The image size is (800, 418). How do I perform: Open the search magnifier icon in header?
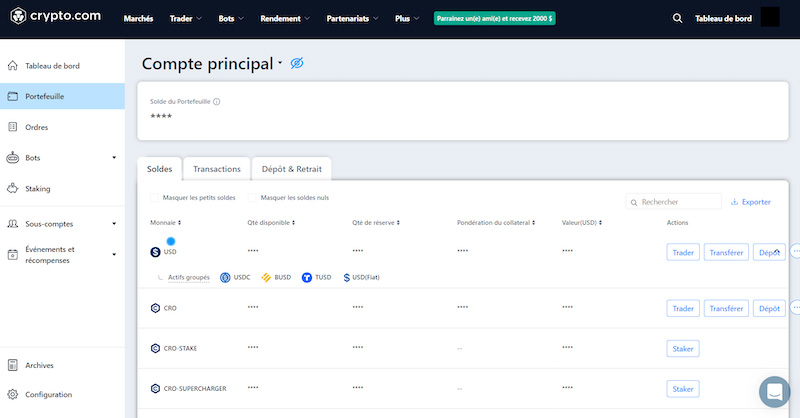(x=677, y=18)
